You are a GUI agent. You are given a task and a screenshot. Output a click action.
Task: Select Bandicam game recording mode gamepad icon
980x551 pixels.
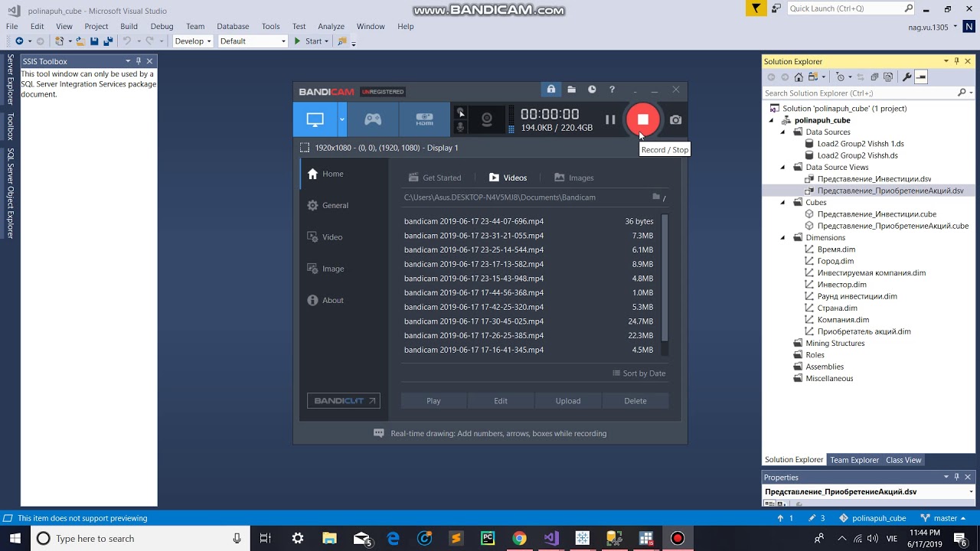[373, 119]
